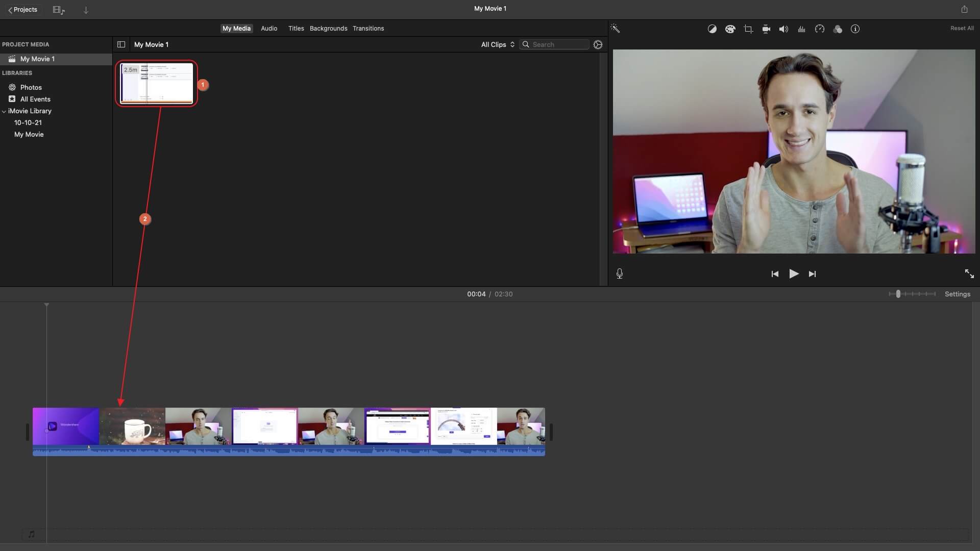Select the coffee mug clip frame

pos(132,427)
